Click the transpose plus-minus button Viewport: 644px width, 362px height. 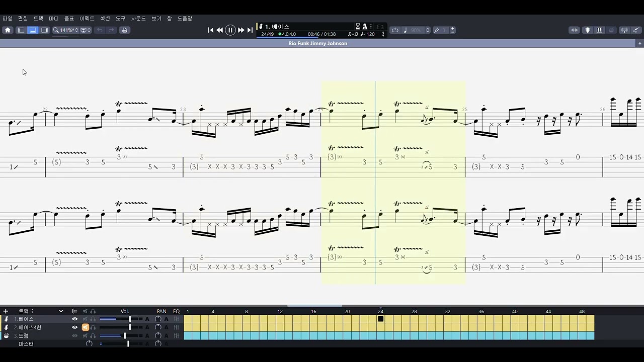pos(453,30)
